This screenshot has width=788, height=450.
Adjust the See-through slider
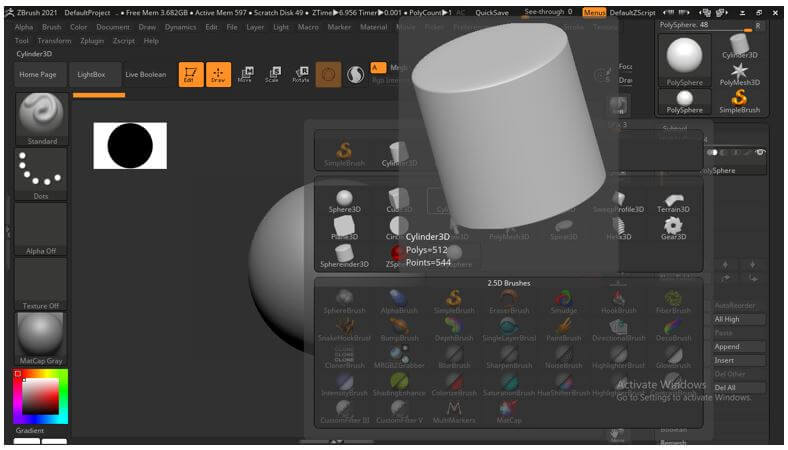click(x=548, y=12)
